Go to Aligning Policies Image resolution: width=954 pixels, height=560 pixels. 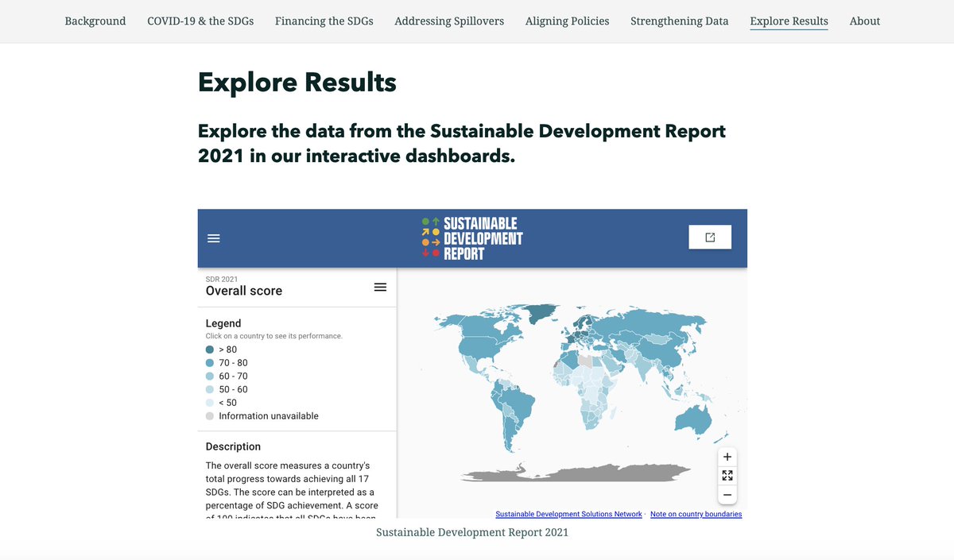click(568, 21)
